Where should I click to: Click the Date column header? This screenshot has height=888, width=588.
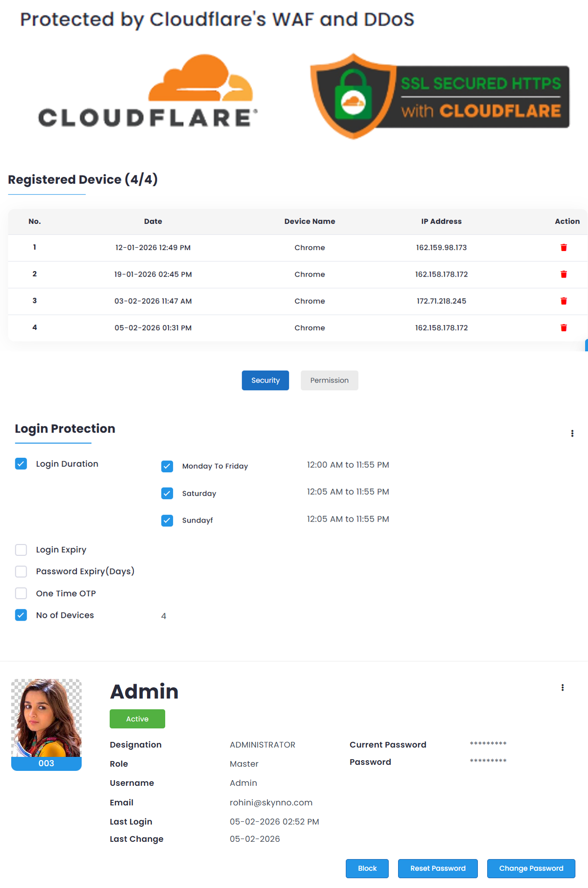[153, 221]
